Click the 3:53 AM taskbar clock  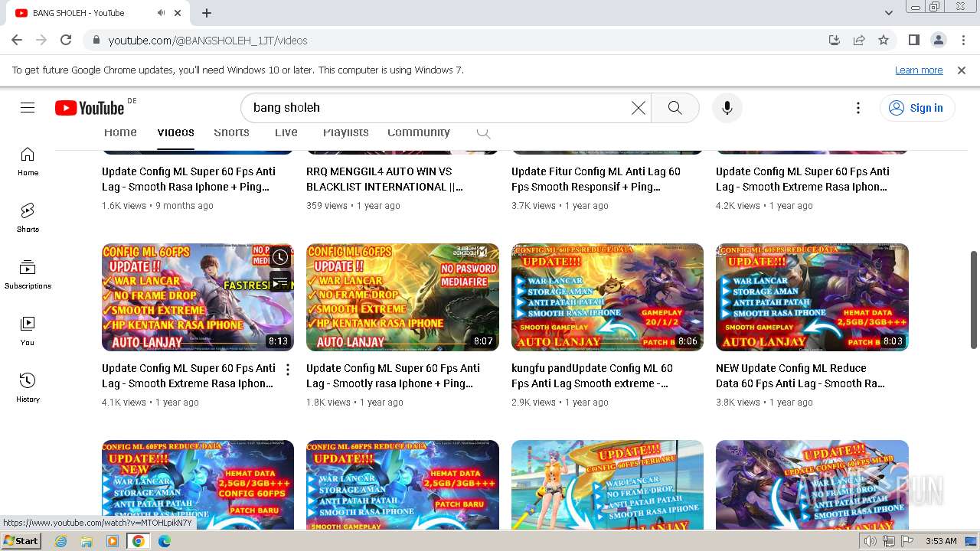click(x=941, y=541)
